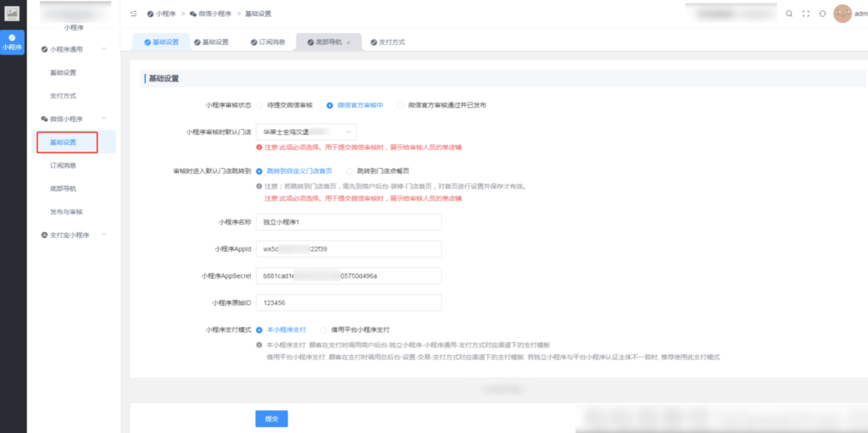The width and height of the screenshot is (868, 433).
Task: Select 本小程序支付 payment mode
Action: coord(259,330)
